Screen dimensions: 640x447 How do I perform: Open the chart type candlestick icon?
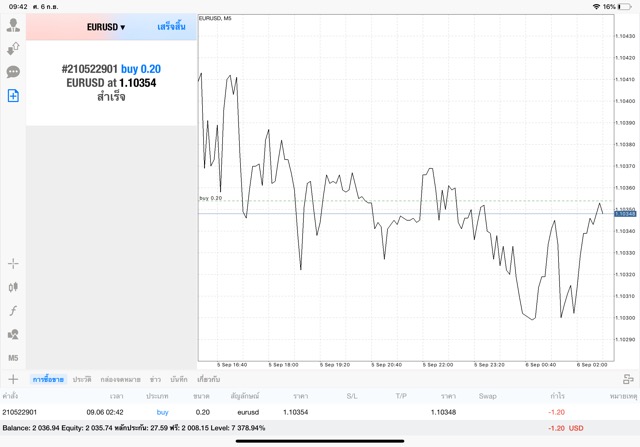coord(13,287)
